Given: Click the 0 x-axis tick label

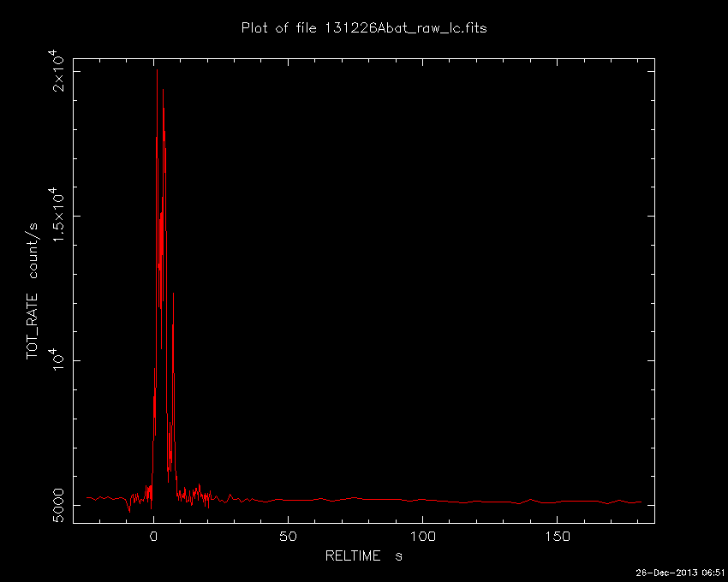Looking at the screenshot, I should (153, 537).
